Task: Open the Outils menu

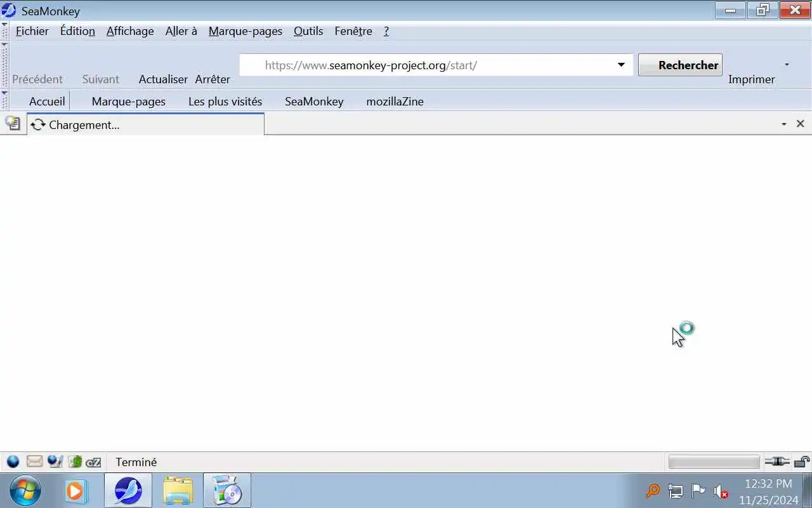Action: point(308,31)
